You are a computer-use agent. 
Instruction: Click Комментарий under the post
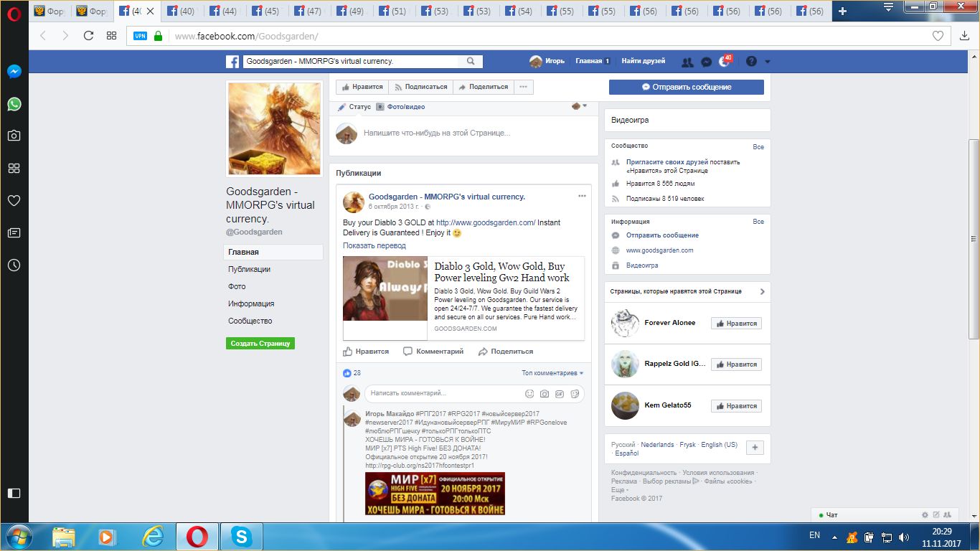click(x=433, y=352)
